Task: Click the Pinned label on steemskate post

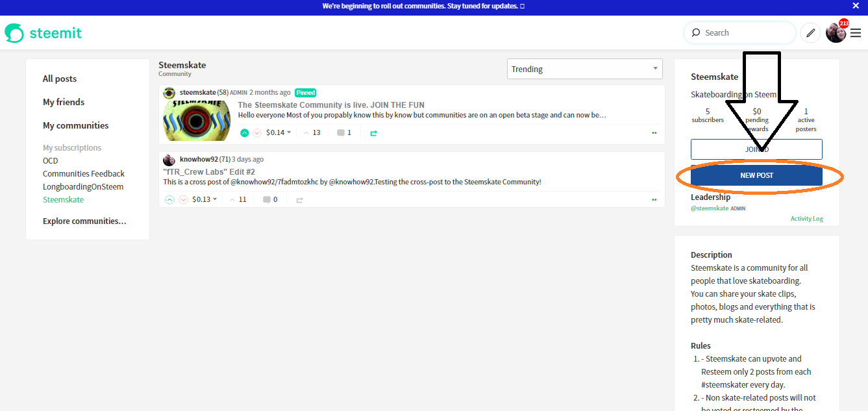Action: click(305, 93)
